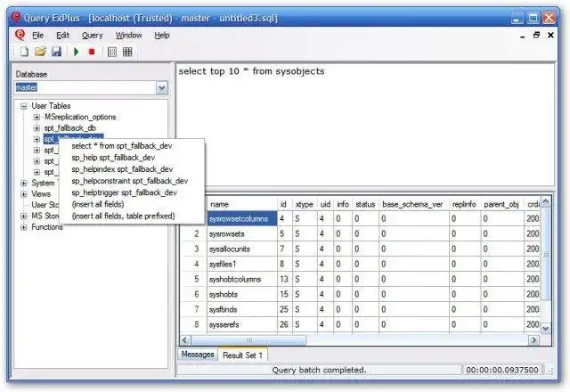Select the 'sysftinds' cell
Image resolution: width=570 pixels, height=392 pixels.
pos(242,309)
